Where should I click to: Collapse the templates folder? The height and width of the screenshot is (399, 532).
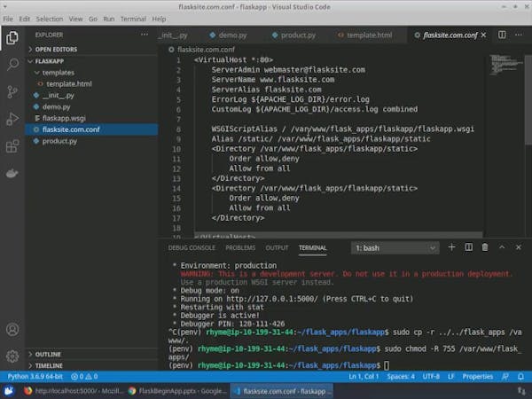(55, 73)
